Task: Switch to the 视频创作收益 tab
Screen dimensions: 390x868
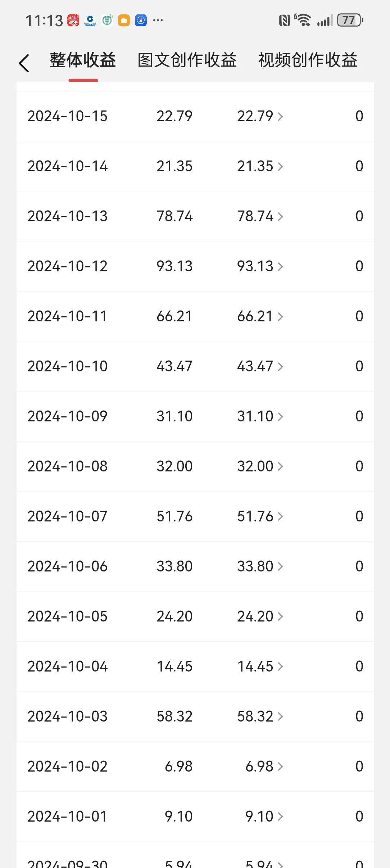Action: [308, 60]
